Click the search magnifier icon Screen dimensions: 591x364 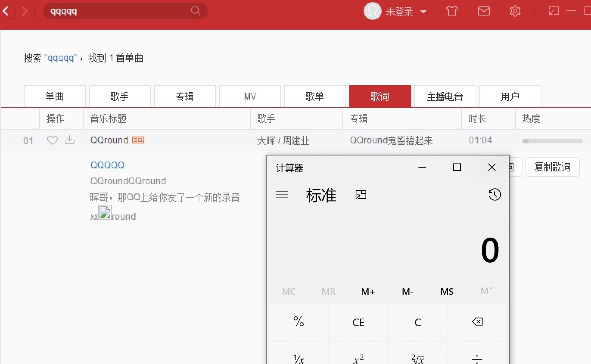click(x=195, y=11)
